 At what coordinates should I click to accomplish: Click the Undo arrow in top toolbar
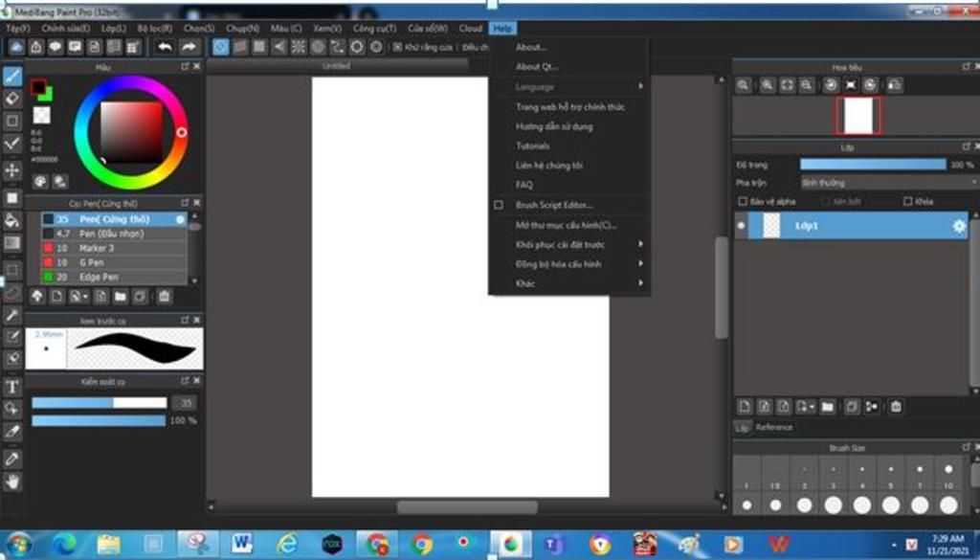(x=165, y=47)
